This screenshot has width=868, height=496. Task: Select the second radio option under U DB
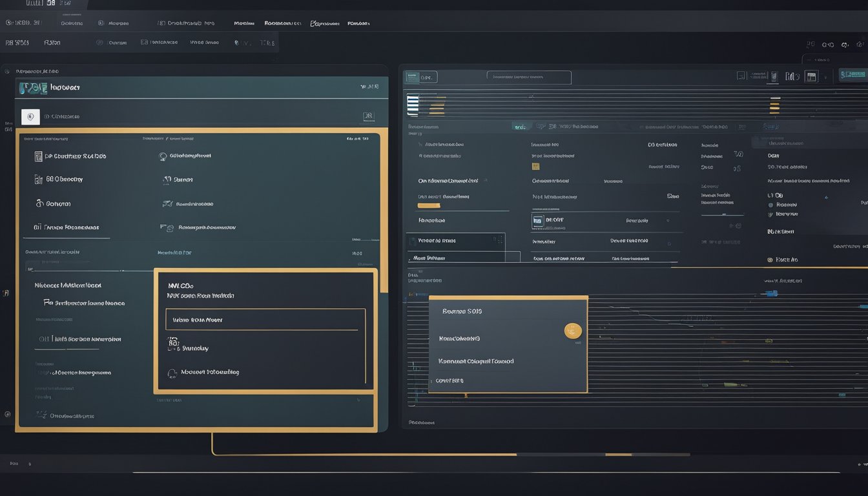coord(770,214)
